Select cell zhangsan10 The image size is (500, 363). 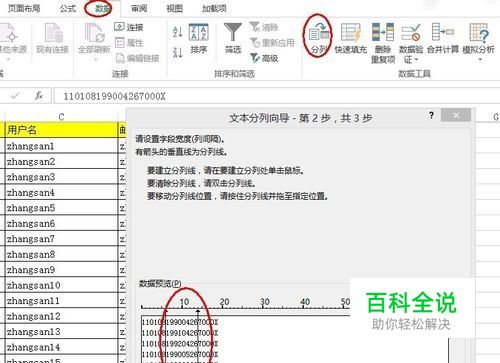coord(61,285)
